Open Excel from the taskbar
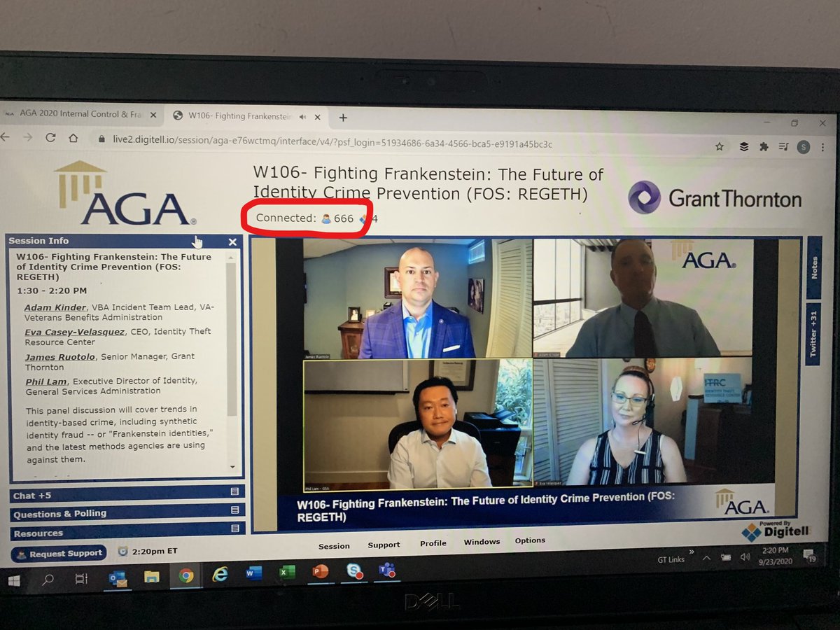This screenshot has width=840, height=630. [286, 573]
